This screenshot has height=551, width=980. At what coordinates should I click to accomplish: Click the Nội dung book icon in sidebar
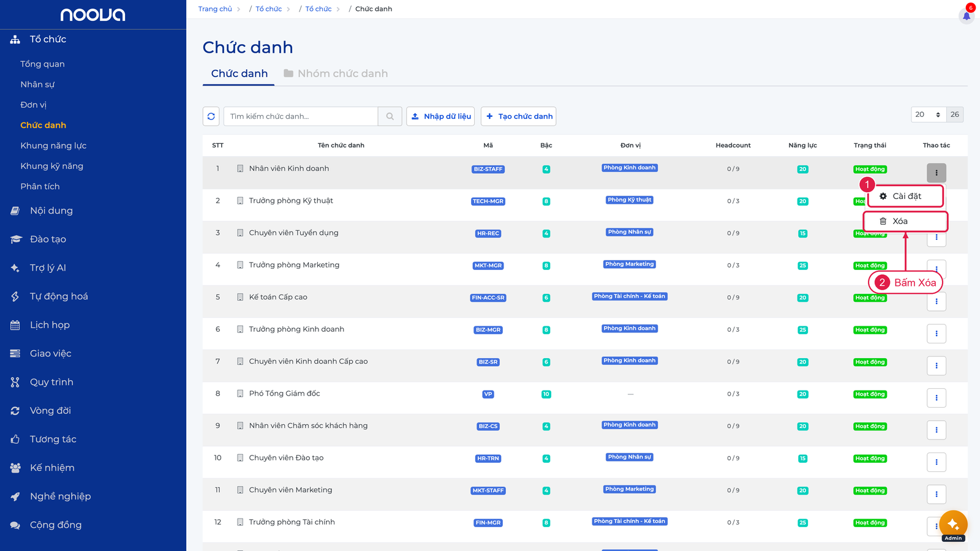[15, 211]
